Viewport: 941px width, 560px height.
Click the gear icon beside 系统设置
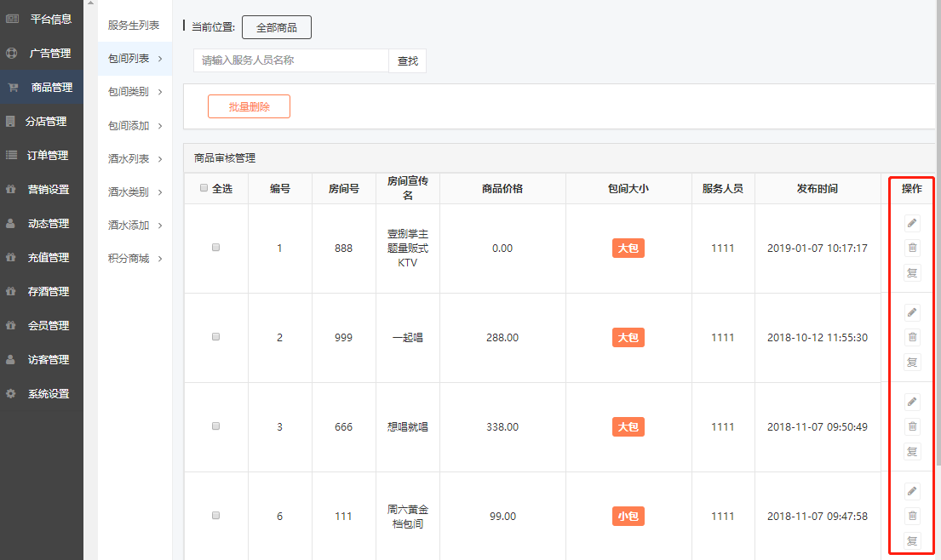point(10,393)
